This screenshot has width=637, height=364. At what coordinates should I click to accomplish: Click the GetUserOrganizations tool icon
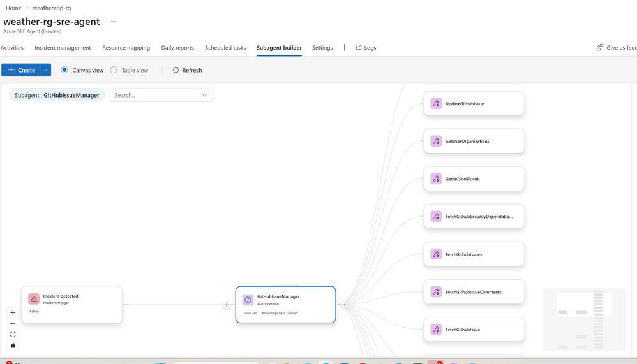[x=436, y=142]
